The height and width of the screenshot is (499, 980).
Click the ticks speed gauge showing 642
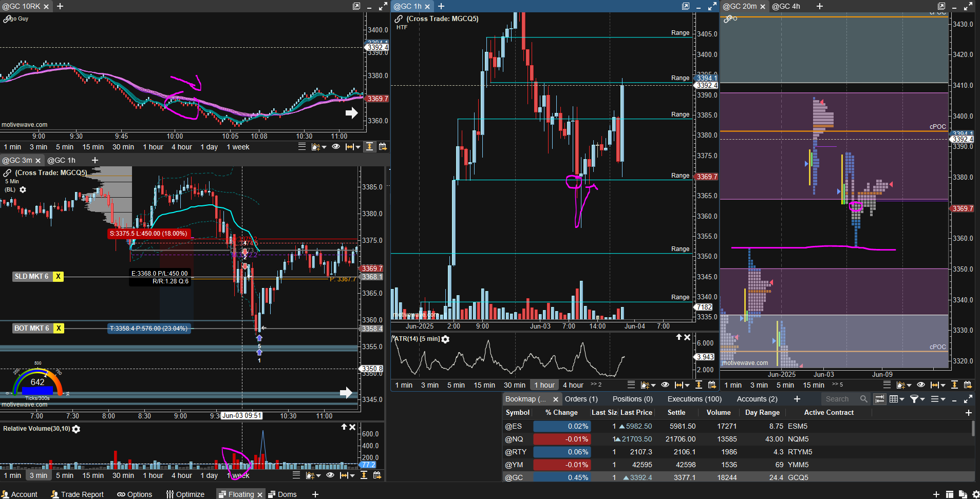coord(37,382)
